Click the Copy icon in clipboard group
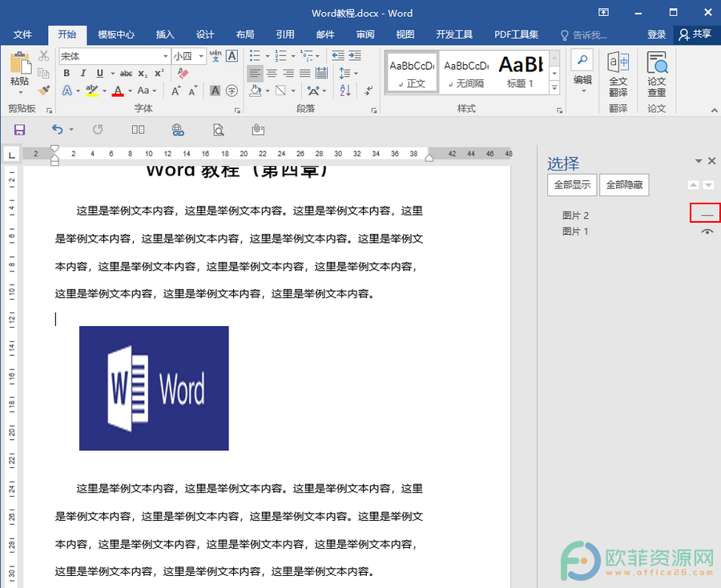The height and width of the screenshot is (588, 721). point(44,73)
